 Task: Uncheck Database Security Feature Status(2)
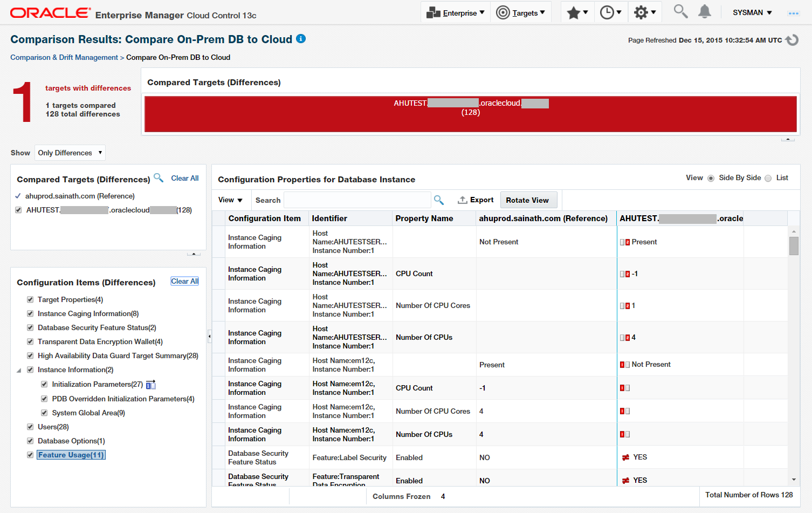(x=30, y=328)
